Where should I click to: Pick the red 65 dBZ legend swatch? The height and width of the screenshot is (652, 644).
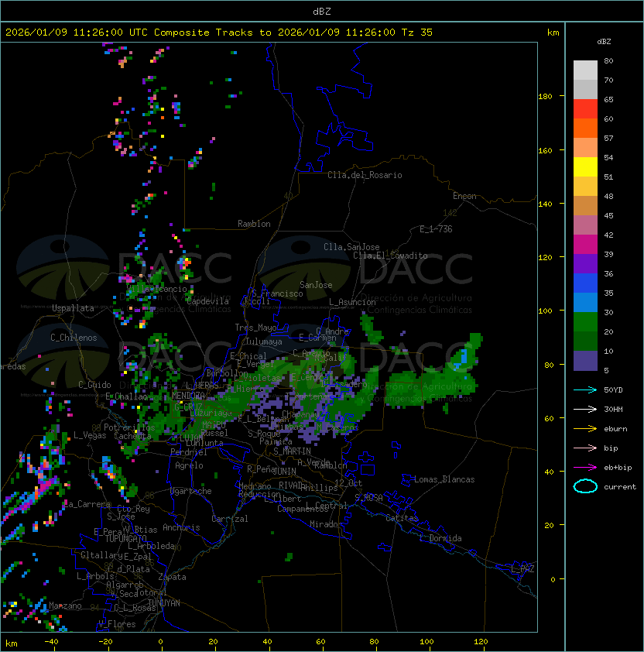(585, 109)
